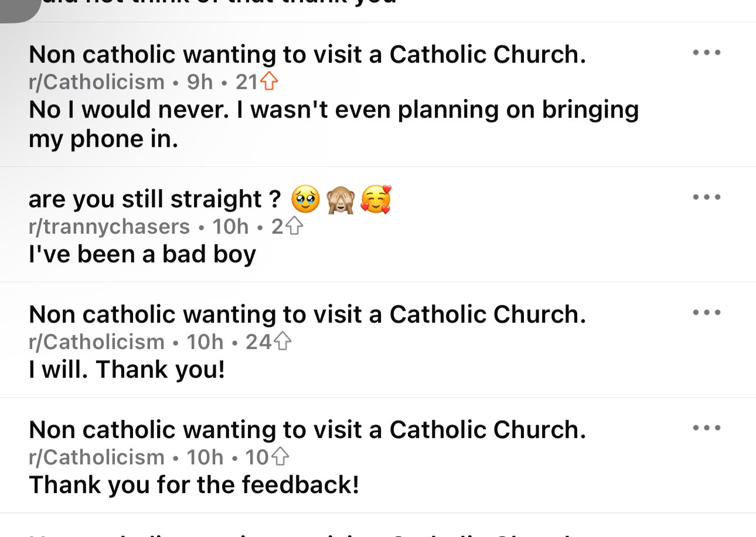Visit subreddit link under "are you still straight ?"
This screenshot has height=537, width=756.
(x=109, y=226)
